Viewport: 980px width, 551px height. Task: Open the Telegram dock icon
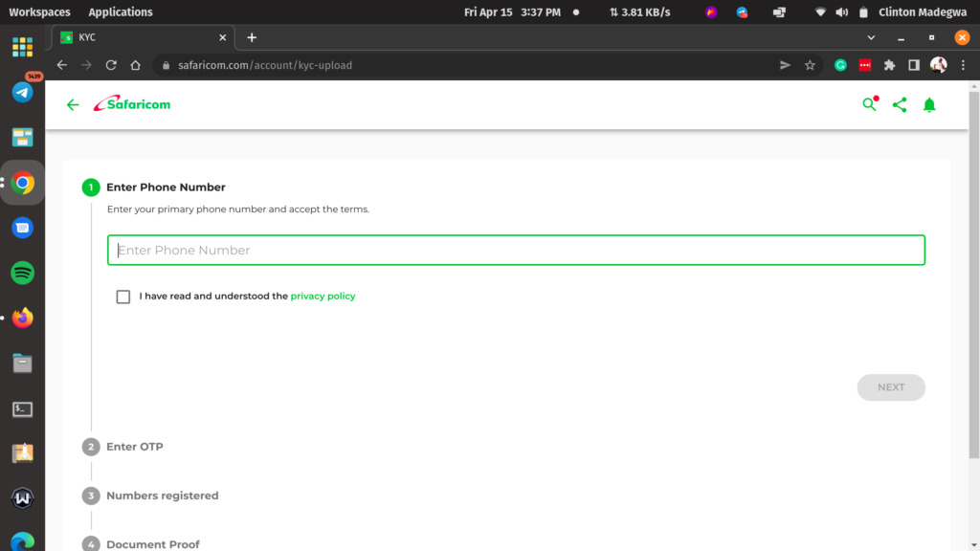23,93
